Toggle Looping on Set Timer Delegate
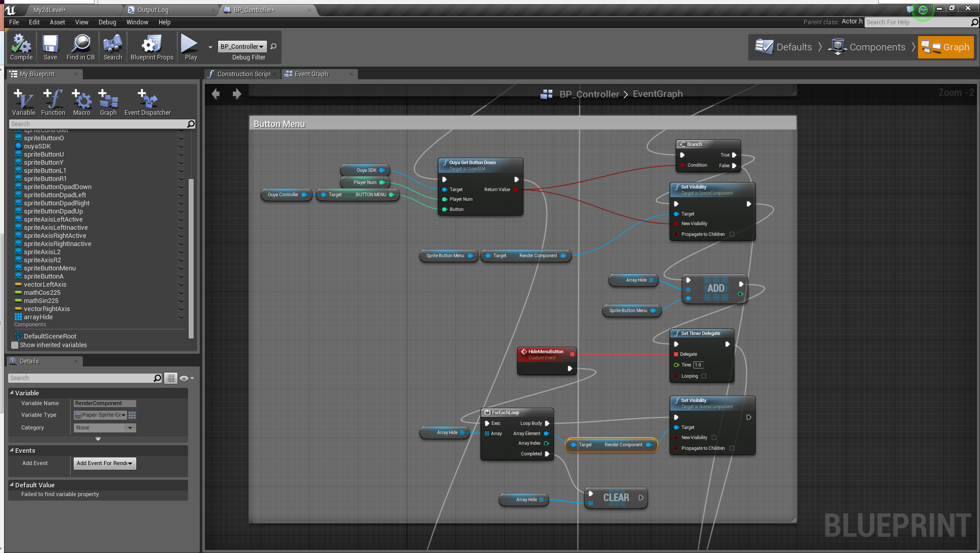The width and height of the screenshot is (980, 553). coord(704,376)
